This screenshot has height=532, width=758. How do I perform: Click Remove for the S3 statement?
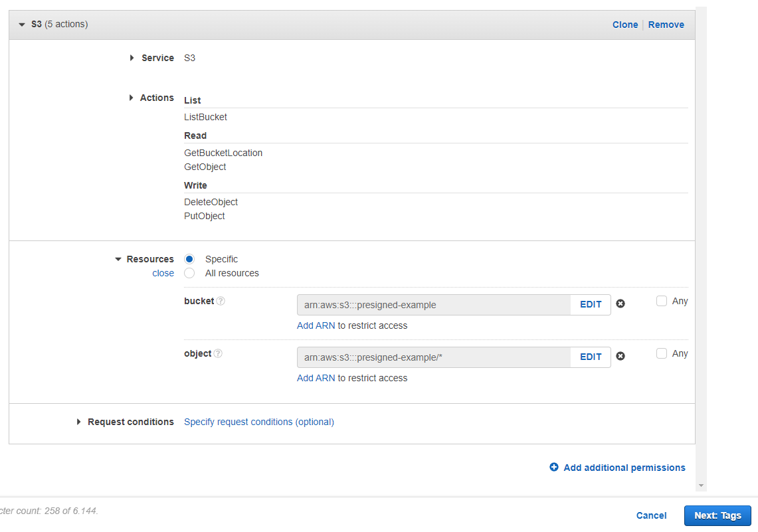666,25
